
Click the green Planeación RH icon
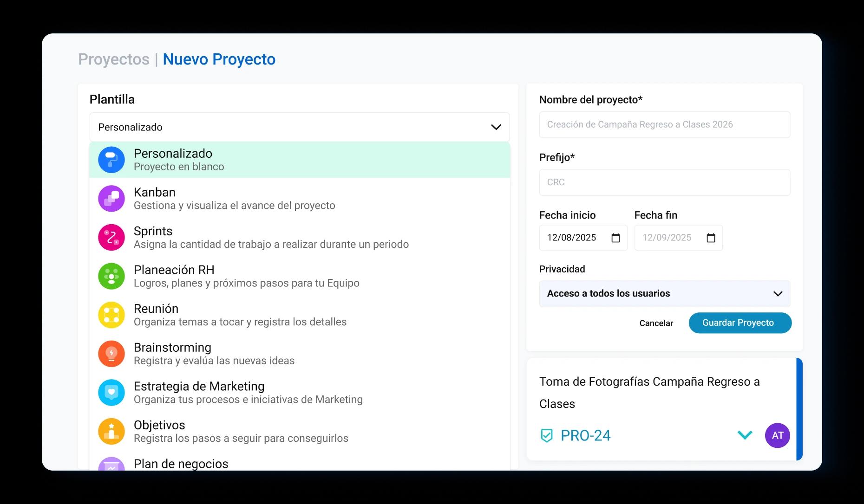point(111,276)
